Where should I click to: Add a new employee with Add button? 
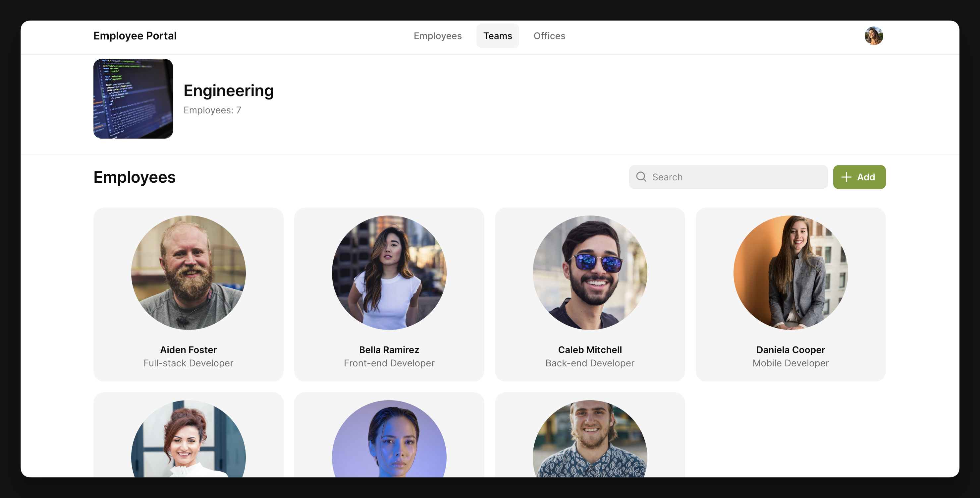(x=859, y=177)
